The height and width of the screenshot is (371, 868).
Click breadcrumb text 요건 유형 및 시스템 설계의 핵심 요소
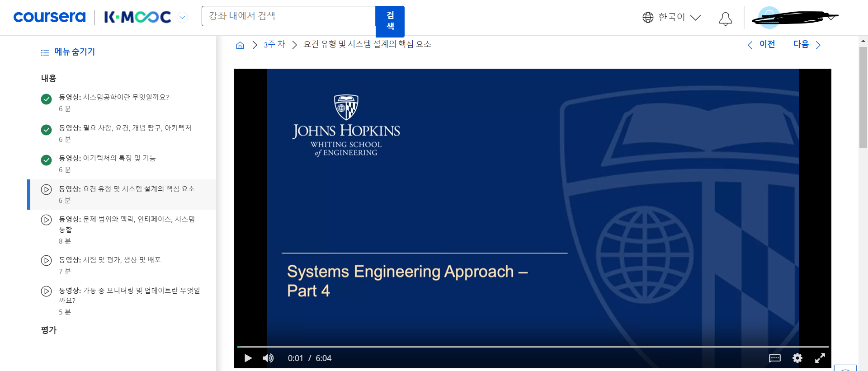[x=367, y=44]
